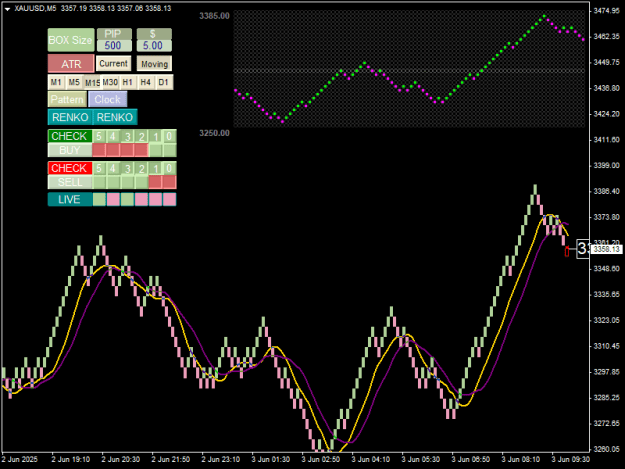625x469 pixels.
Task: Select the Moving ATR option
Action: click(154, 63)
